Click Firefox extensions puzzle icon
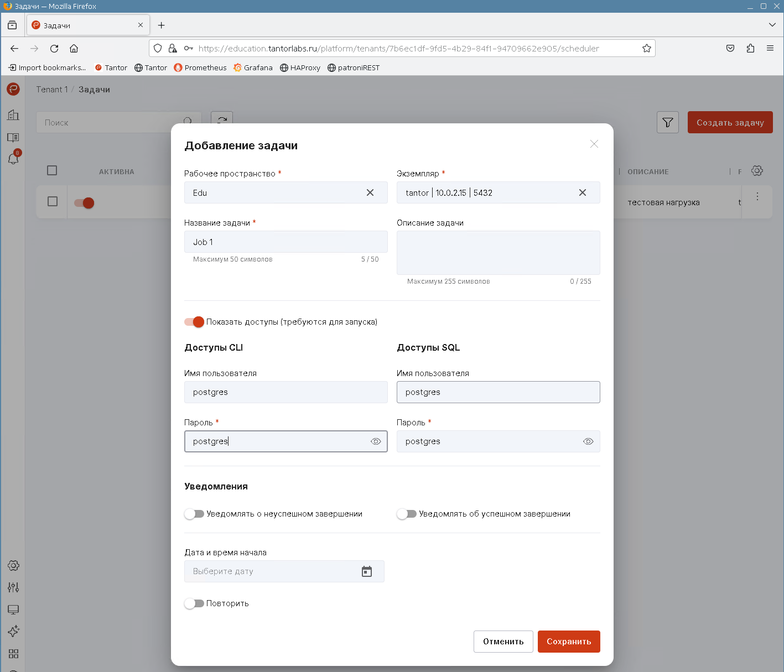 pyautogui.click(x=750, y=48)
